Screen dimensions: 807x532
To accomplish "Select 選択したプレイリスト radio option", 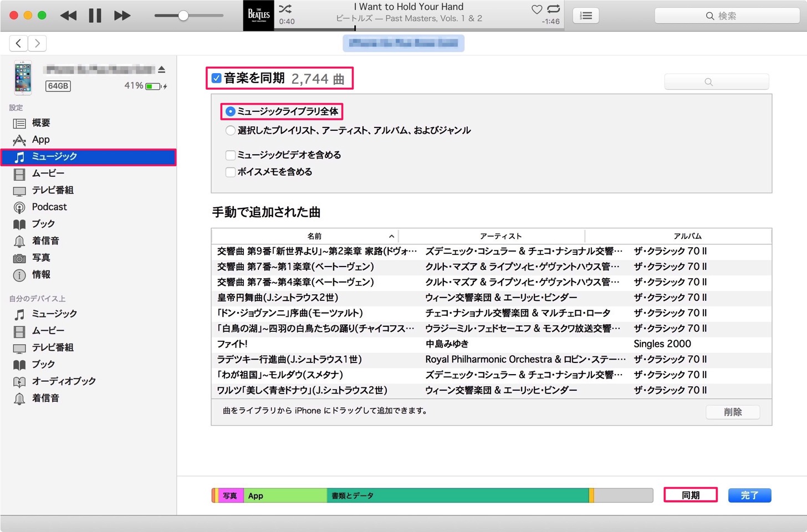I will tap(230, 131).
